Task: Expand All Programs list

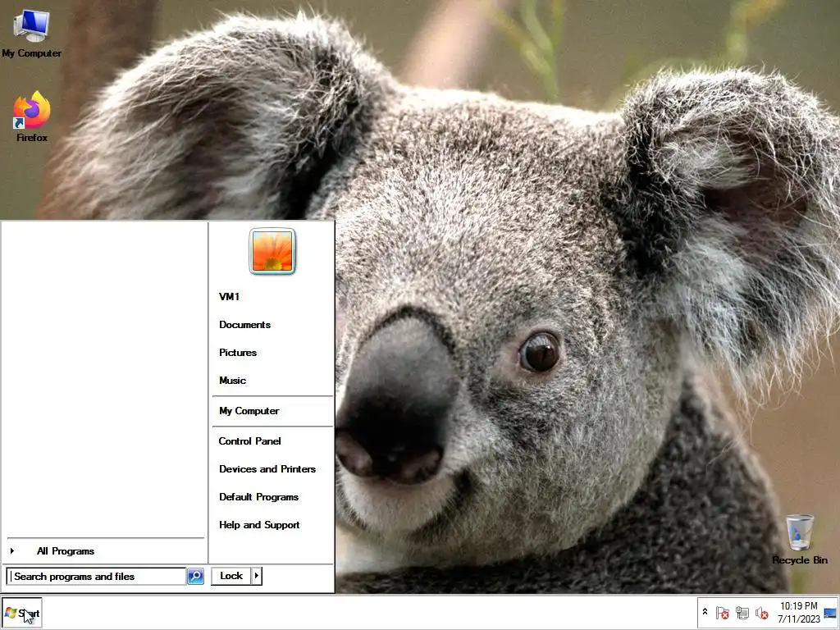Action: coord(66,550)
